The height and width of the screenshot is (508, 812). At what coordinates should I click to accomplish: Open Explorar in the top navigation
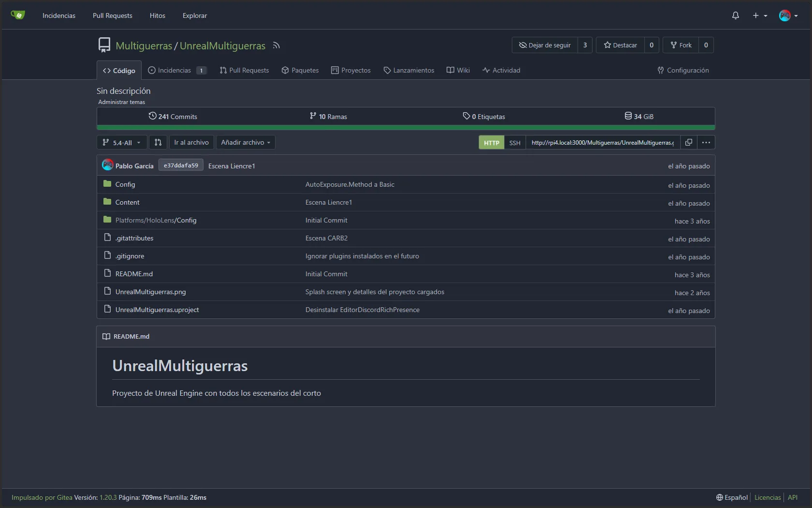pos(195,15)
